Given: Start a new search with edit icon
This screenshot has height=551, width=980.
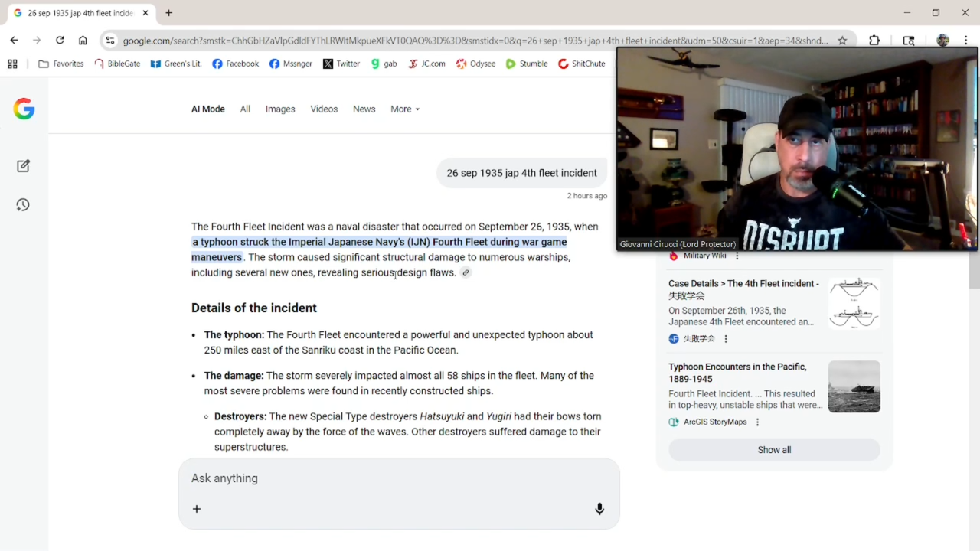Looking at the screenshot, I should tap(23, 166).
